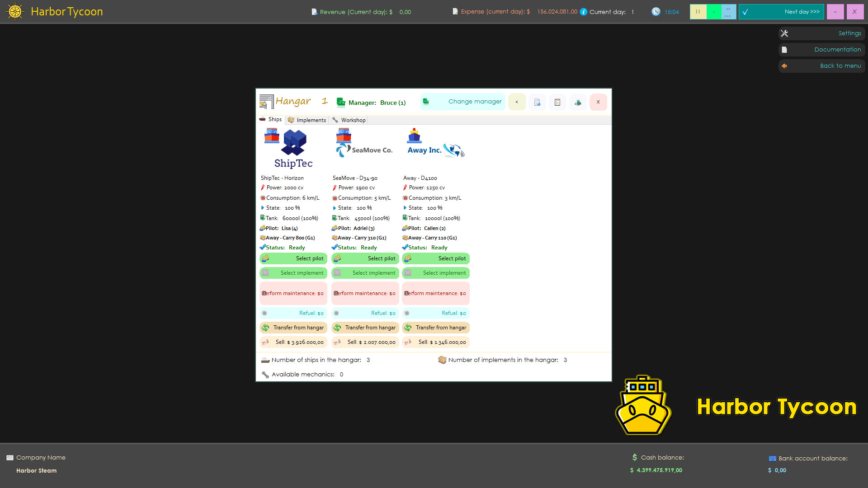Open the export report document icon

537,102
